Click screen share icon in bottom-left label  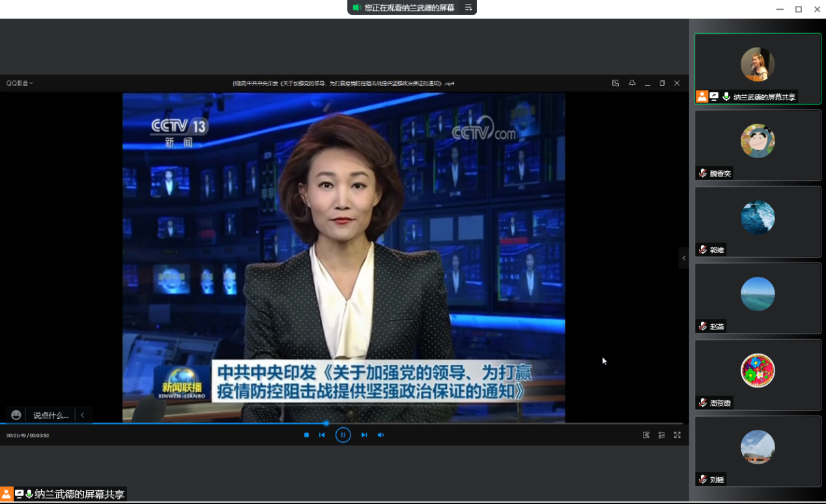[x=19, y=494]
